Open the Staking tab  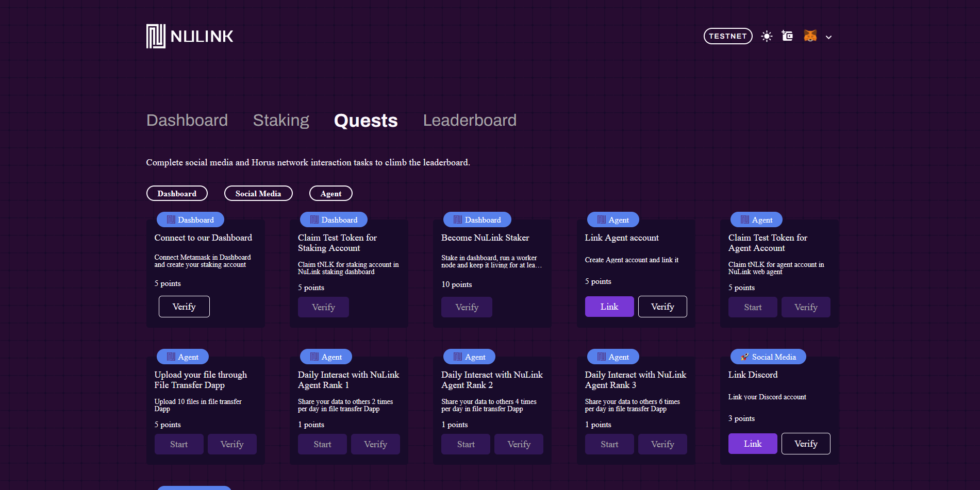[281, 120]
